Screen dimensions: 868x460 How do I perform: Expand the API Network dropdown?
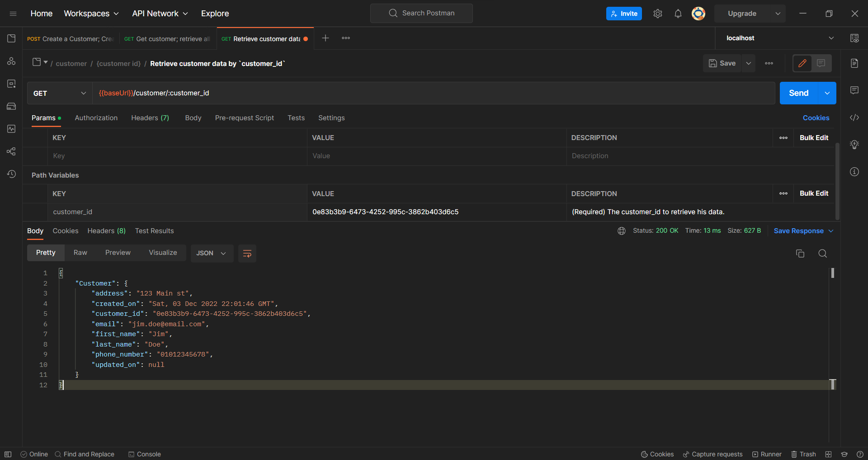[160, 14]
